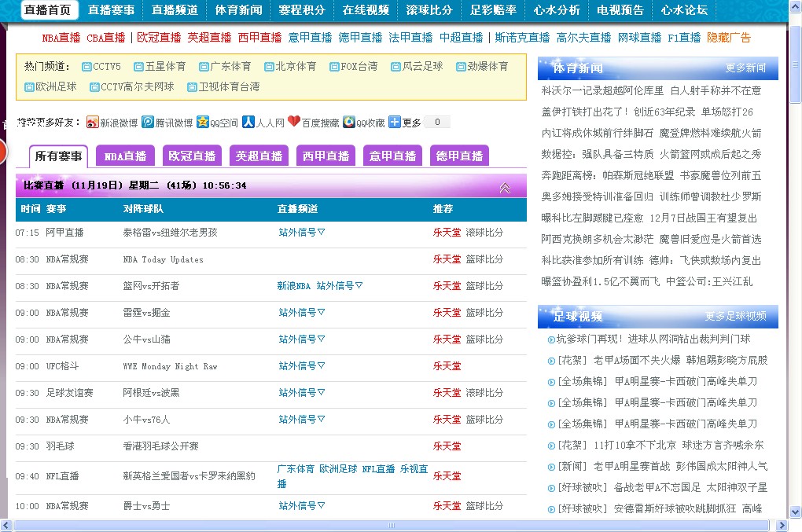The width and height of the screenshot is (802, 532).
Task: Expand 站外信号 dropdown for 小牛vs76人
Action: 302,420
